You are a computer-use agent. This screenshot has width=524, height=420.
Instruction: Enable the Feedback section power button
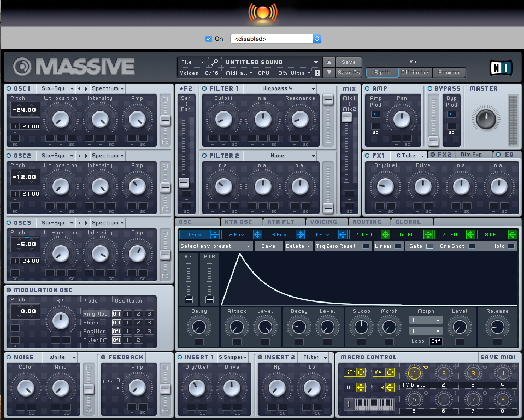[103, 357]
